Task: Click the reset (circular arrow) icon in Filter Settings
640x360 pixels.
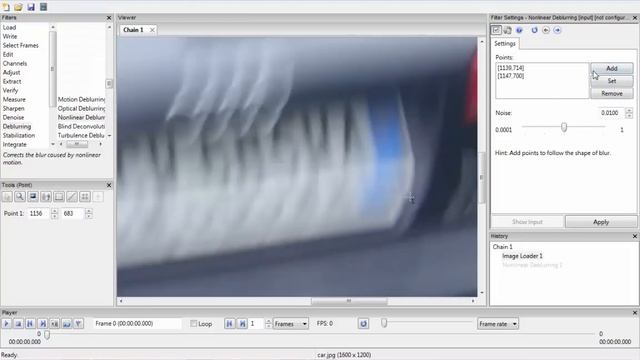Action: [534, 30]
